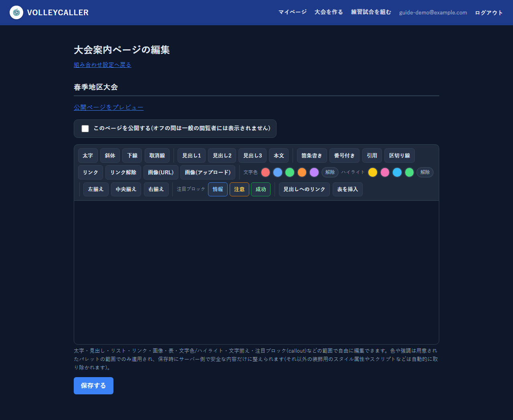The width and height of the screenshot is (513, 420).
Task: Set block to 本文 paragraph
Action: (279, 155)
